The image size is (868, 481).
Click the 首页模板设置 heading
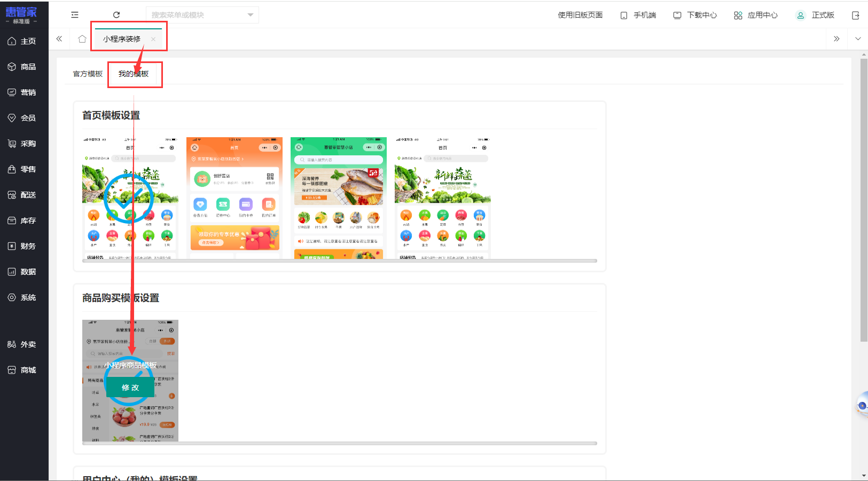pos(111,115)
